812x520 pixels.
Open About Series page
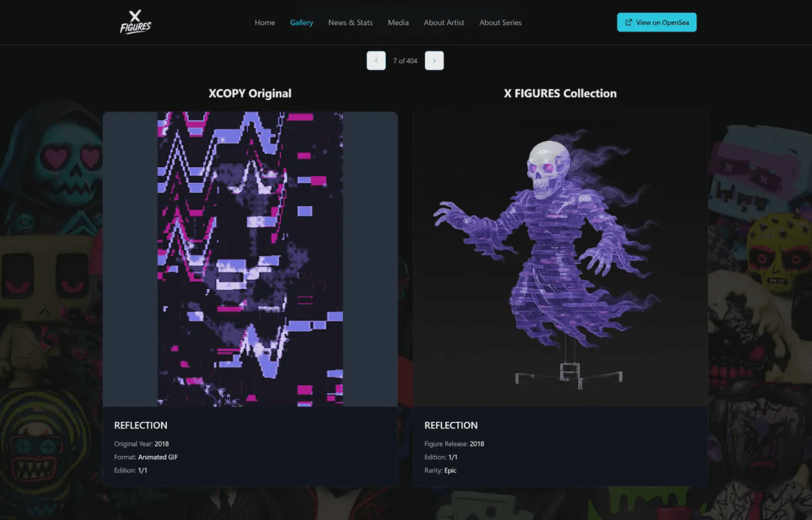tap(500, 23)
